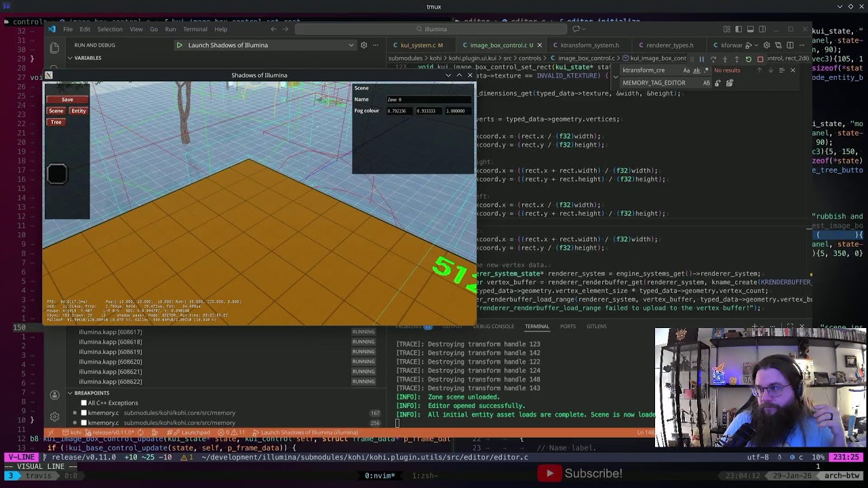Click Replace single occurrence icon
The height and width of the screenshot is (488, 868).
point(717,83)
